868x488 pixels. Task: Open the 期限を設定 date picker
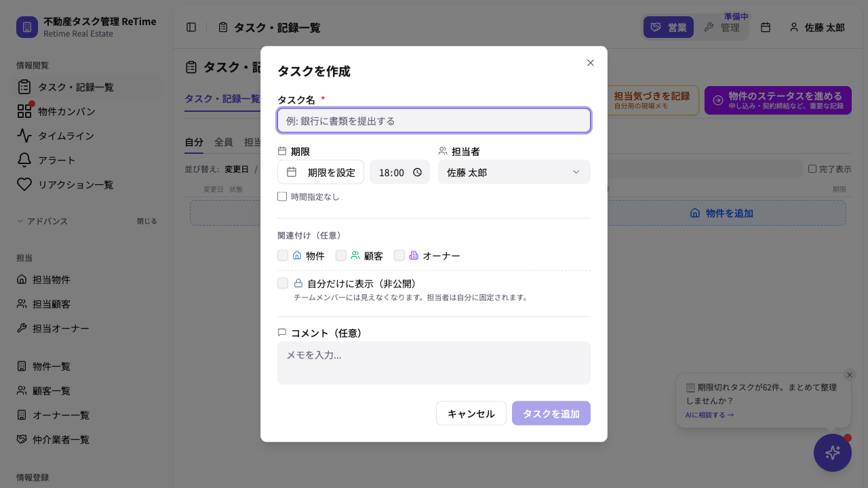click(321, 172)
